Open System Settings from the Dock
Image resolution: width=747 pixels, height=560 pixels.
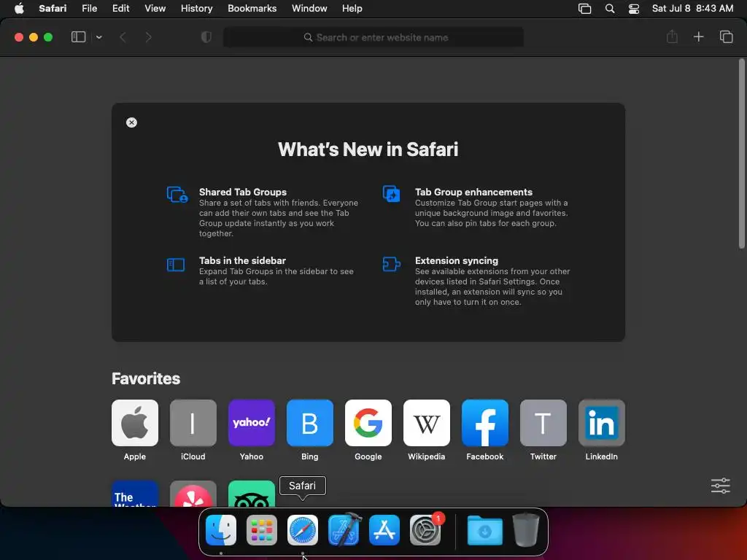pos(425,530)
